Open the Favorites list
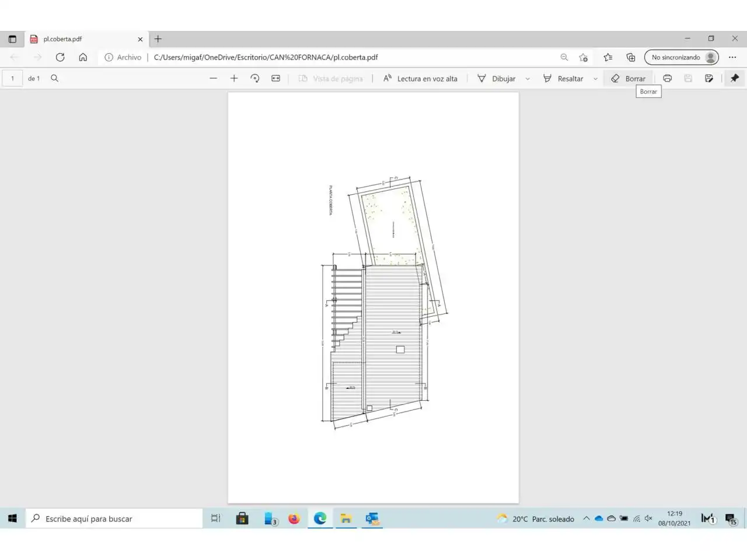 608,57
